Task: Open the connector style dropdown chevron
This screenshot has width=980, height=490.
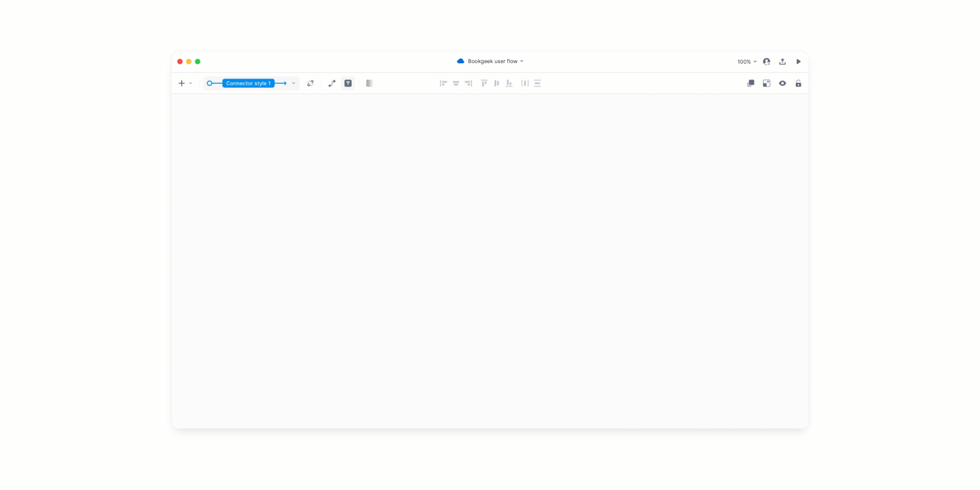Action: coord(293,83)
